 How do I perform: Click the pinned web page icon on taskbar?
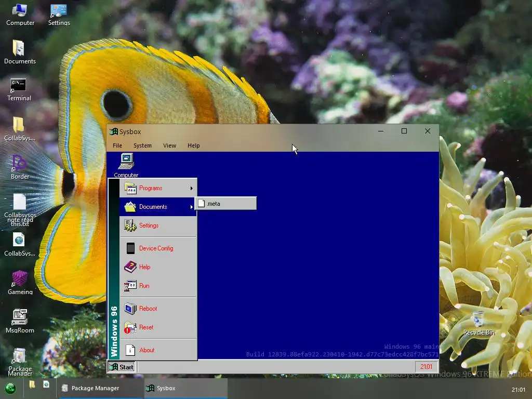tap(46, 384)
